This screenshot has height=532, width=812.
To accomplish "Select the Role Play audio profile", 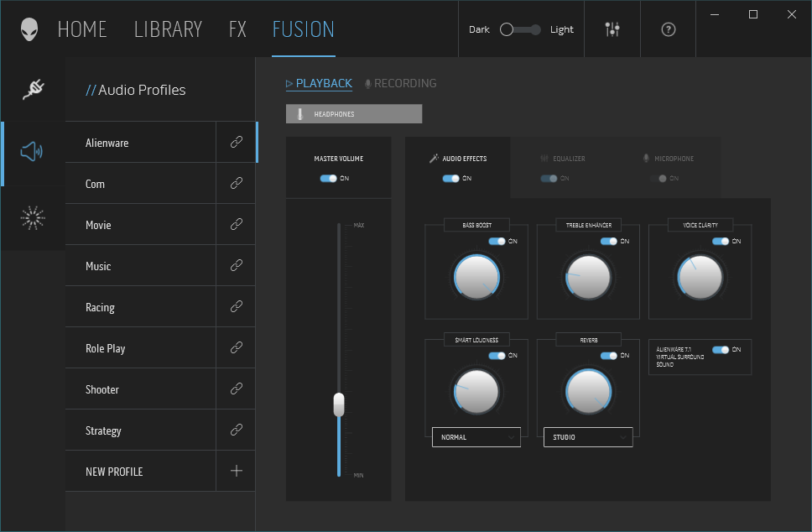I will click(x=140, y=347).
